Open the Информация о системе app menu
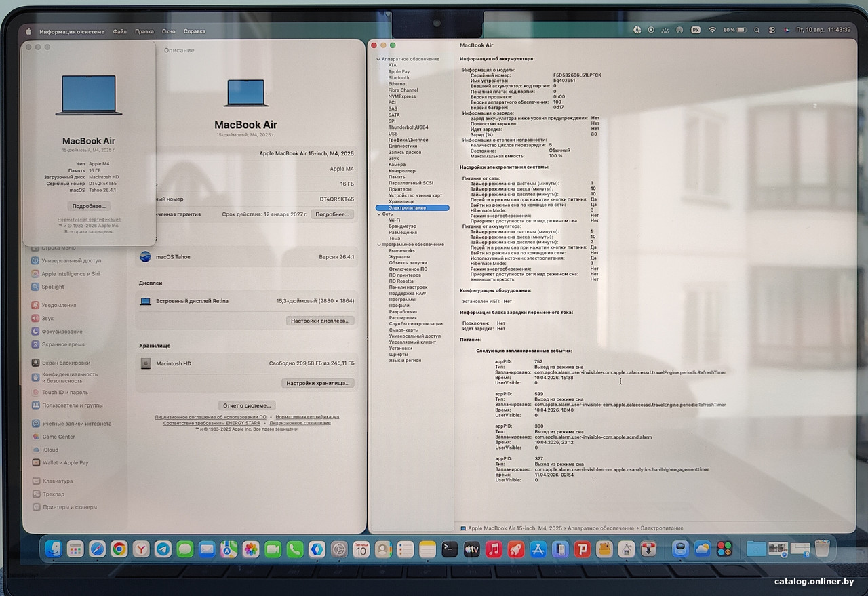The width and height of the screenshot is (868, 596). tap(72, 31)
